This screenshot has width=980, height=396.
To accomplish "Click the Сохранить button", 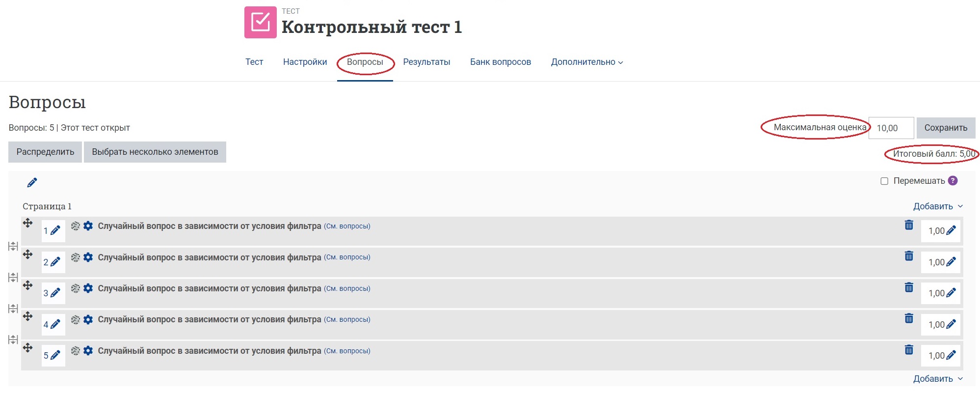I will [x=946, y=128].
